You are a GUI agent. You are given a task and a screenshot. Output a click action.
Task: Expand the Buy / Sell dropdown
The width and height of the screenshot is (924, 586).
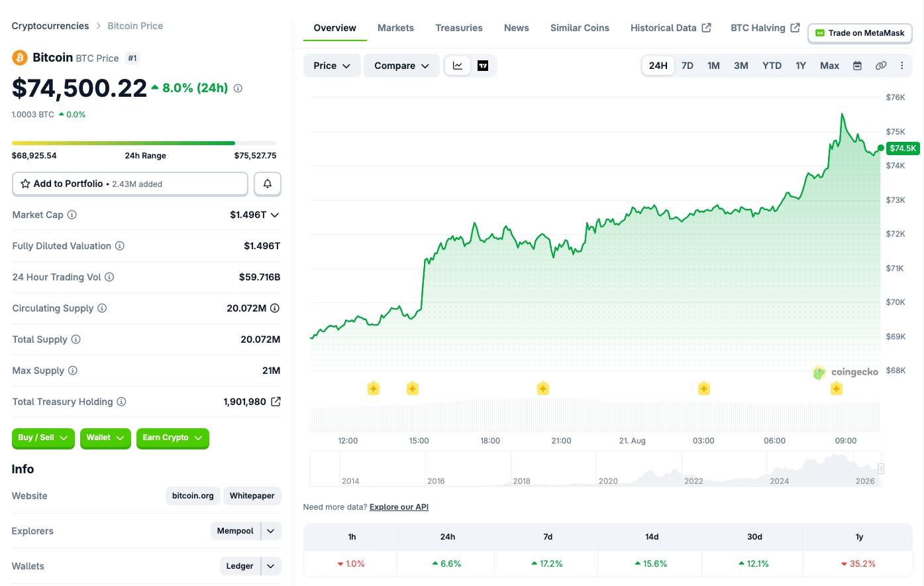[x=43, y=438]
